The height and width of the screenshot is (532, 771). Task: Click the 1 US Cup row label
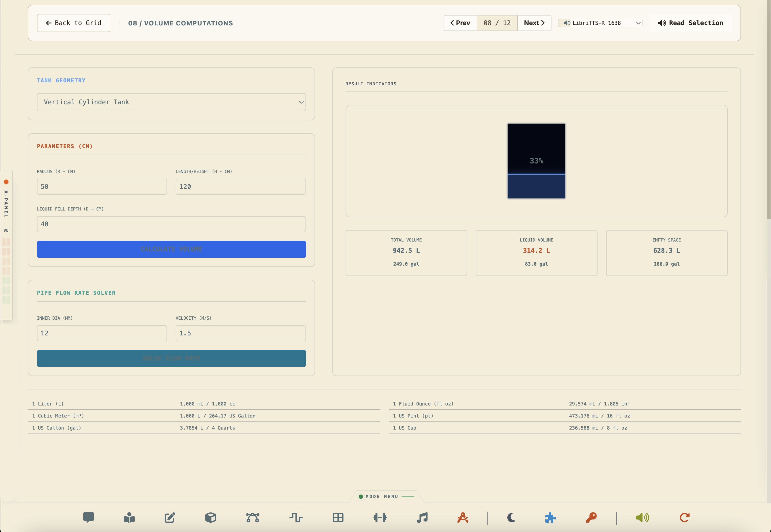(x=404, y=428)
